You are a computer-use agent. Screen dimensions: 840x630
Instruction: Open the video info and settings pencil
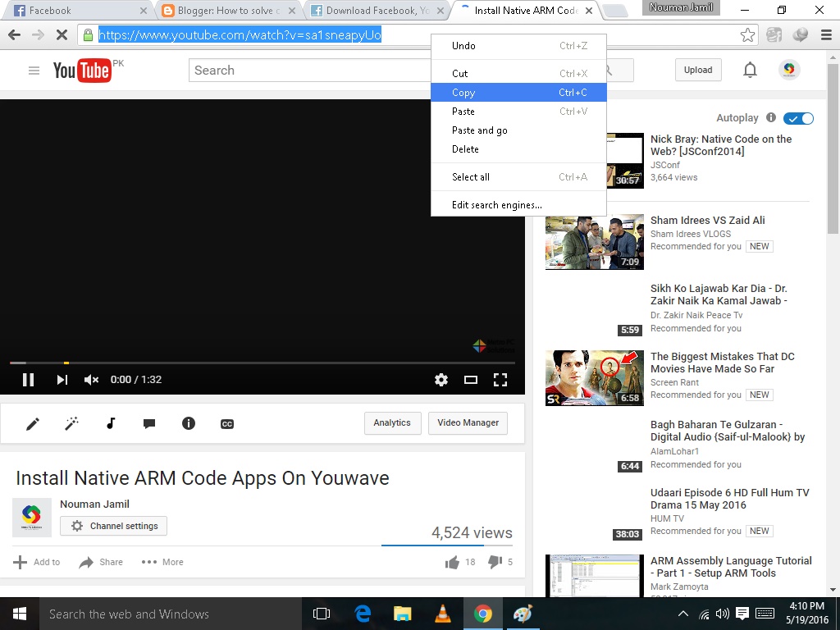[33, 424]
